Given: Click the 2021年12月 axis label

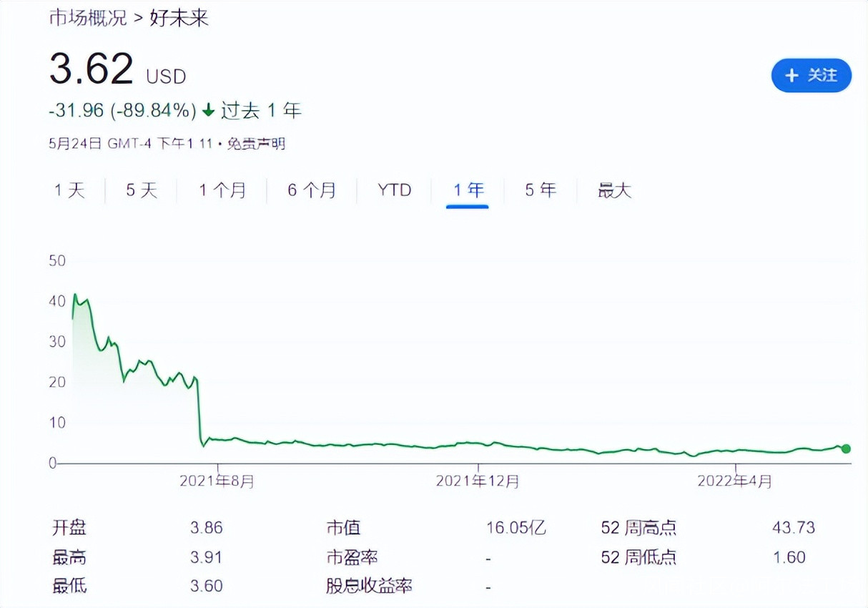Looking at the screenshot, I should (478, 481).
